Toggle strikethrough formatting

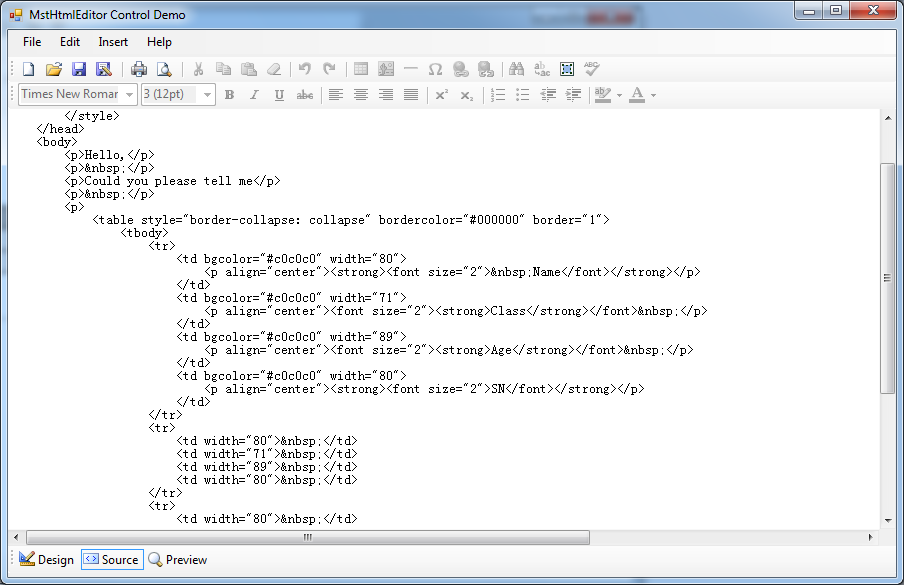tap(304, 95)
